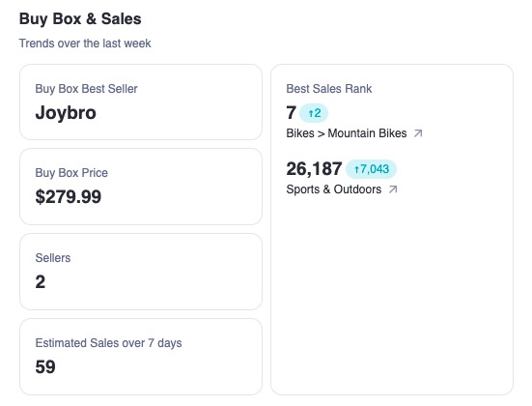
Task: Select the Buy Box Best Seller card
Action: [141, 101]
